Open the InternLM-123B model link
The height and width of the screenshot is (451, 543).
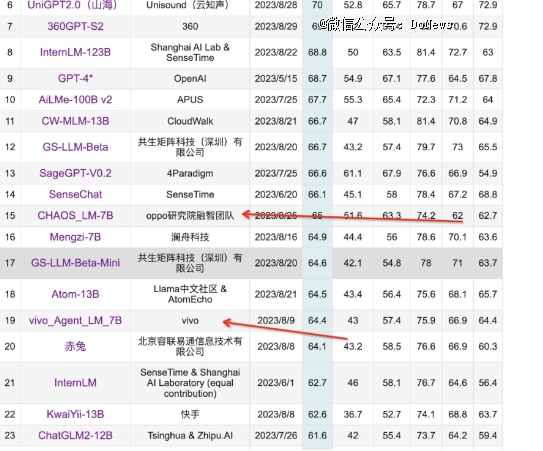75,52
